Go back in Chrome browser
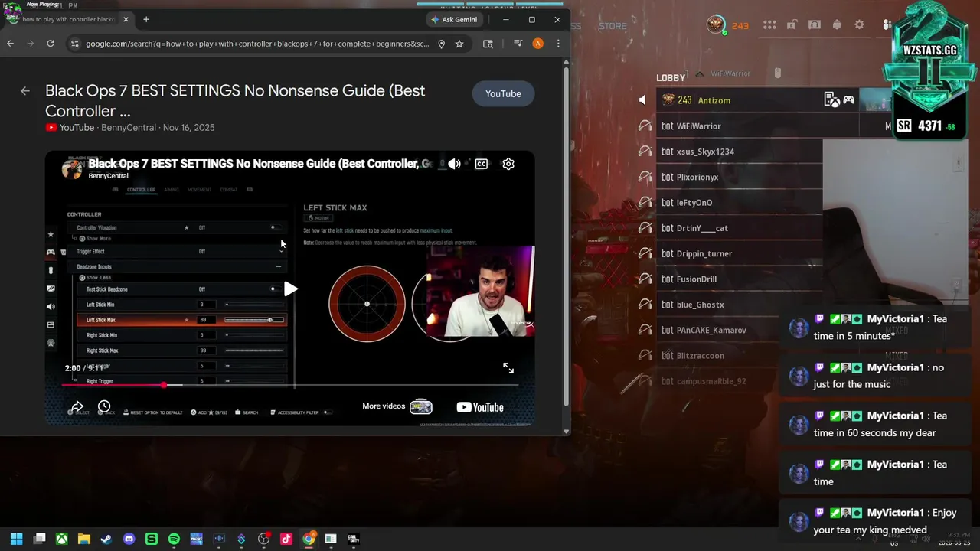Viewport: 980px width, 551px height. coord(10,44)
